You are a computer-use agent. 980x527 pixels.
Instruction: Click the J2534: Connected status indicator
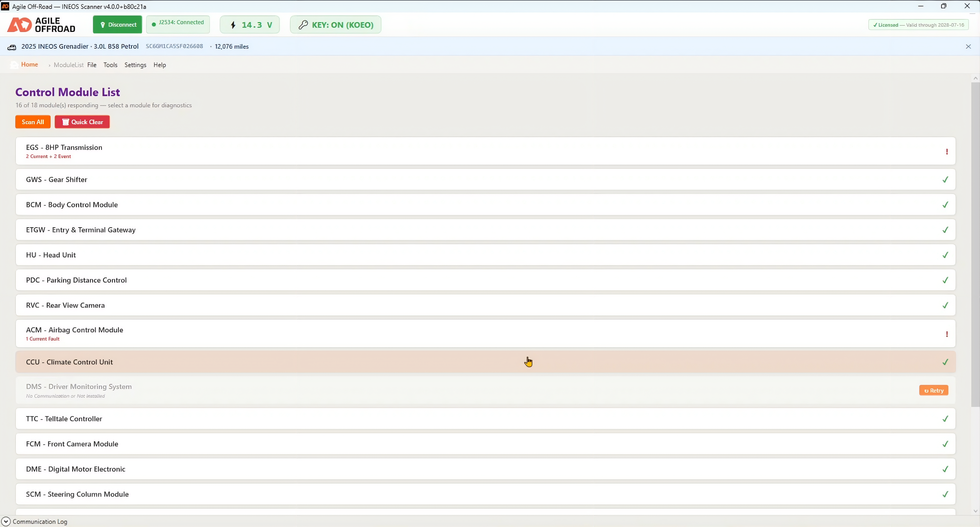pos(178,25)
